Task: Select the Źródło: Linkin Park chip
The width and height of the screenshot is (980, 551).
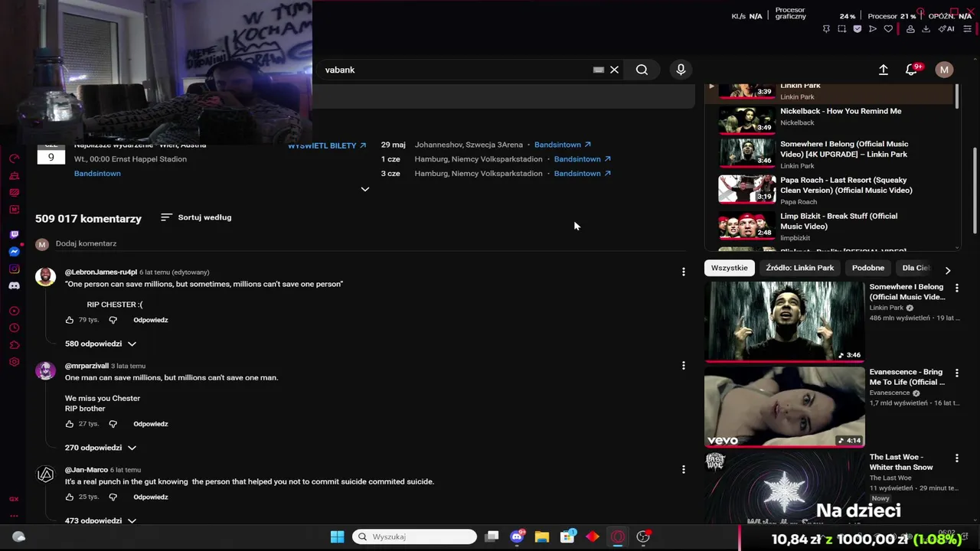Action: [x=799, y=268]
